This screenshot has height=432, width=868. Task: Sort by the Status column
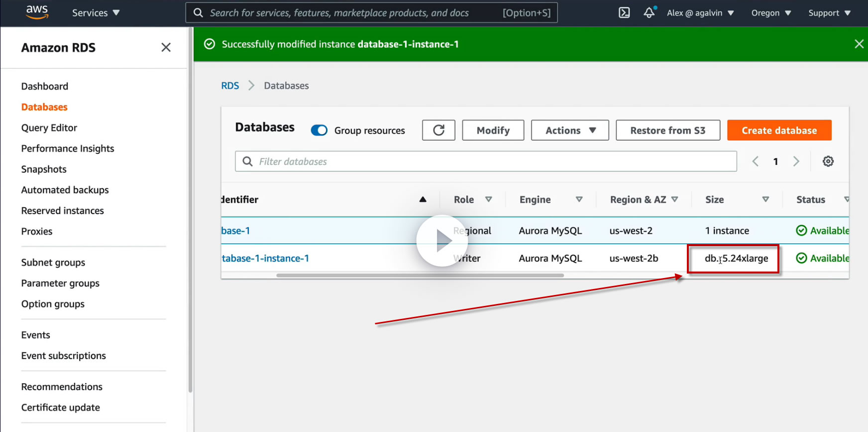coord(847,199)
